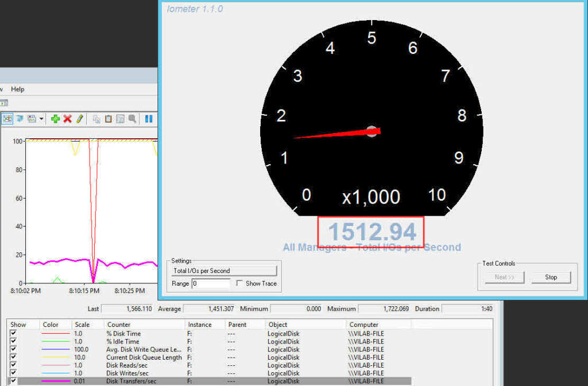Select the Current Disk Queue Length row
This screenshot has width=588, height=386.
144,357
